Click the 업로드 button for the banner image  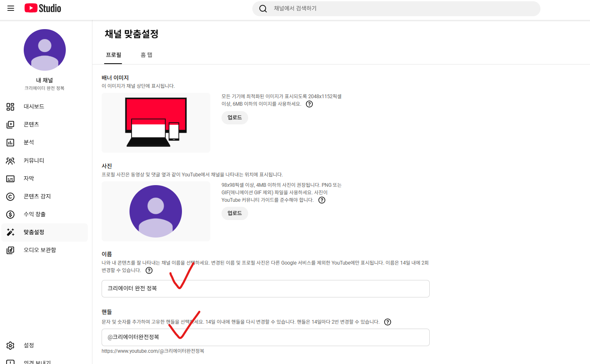(234, 117)
